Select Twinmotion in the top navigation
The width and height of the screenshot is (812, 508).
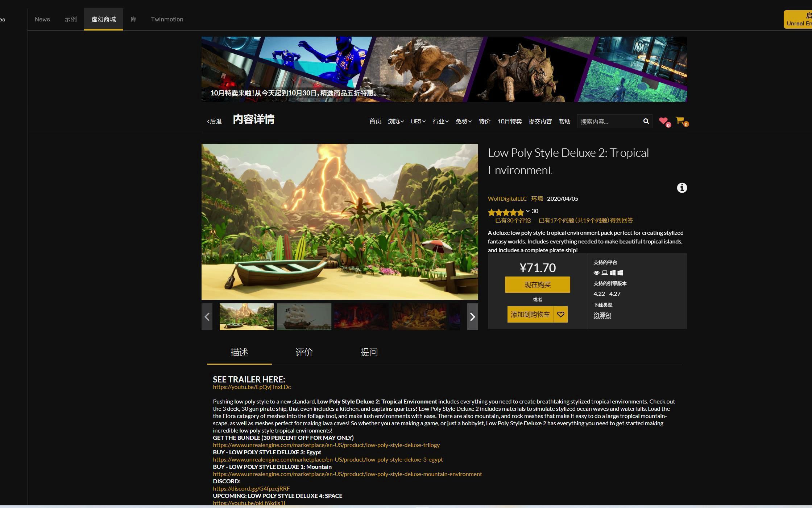[167, 19]
